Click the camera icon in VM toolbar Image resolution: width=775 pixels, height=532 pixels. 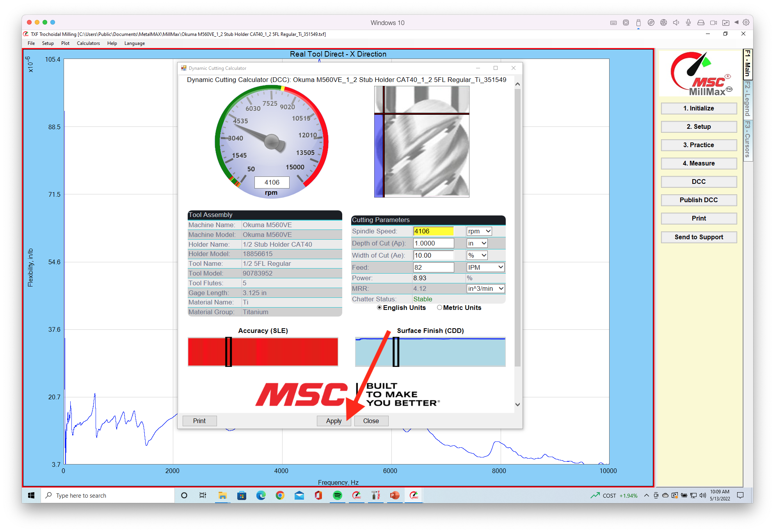tap(713, 23)
